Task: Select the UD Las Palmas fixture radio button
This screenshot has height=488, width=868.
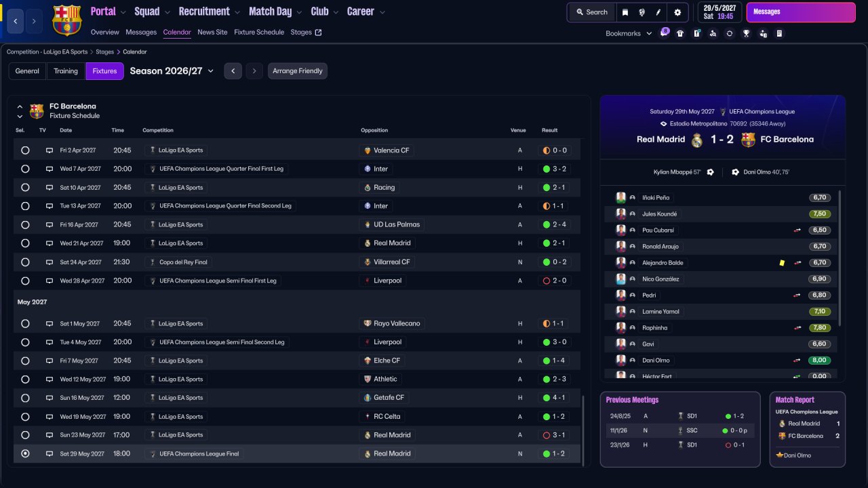Action: [25, 224]
